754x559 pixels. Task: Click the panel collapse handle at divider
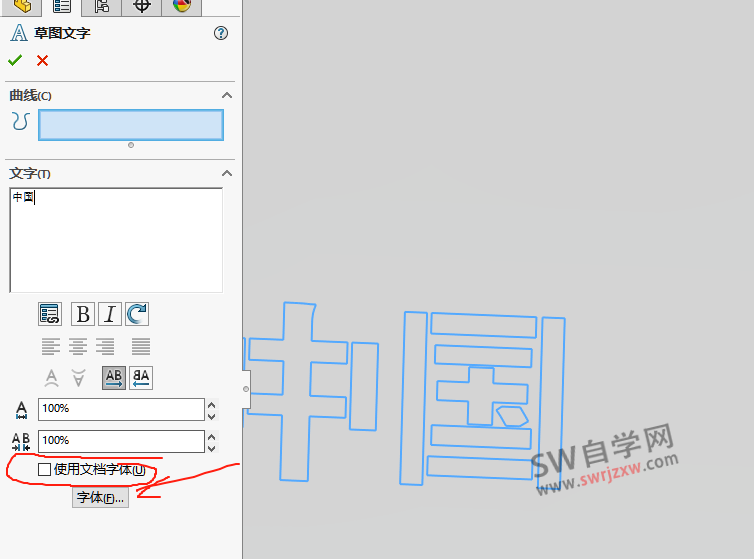pos(246,389)
